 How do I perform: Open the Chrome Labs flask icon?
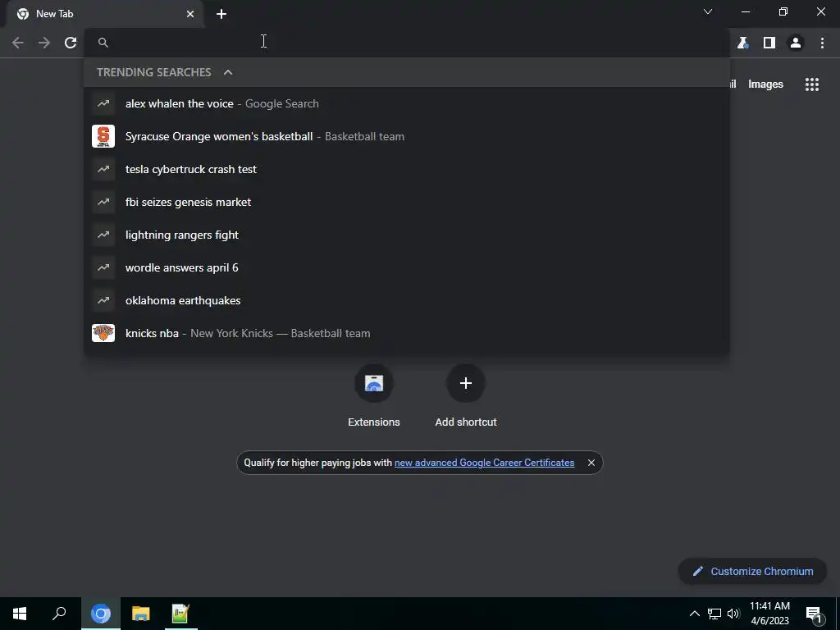click(x=742, y=43)
